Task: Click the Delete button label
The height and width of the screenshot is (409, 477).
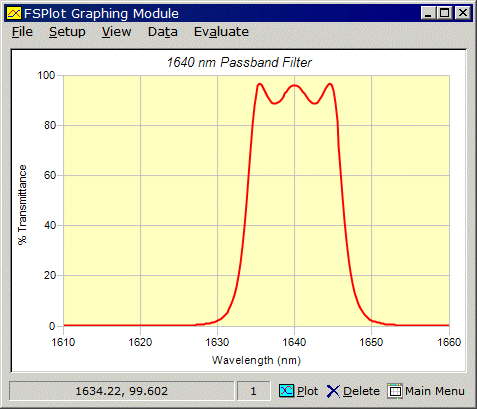Action: click(361, 391)
